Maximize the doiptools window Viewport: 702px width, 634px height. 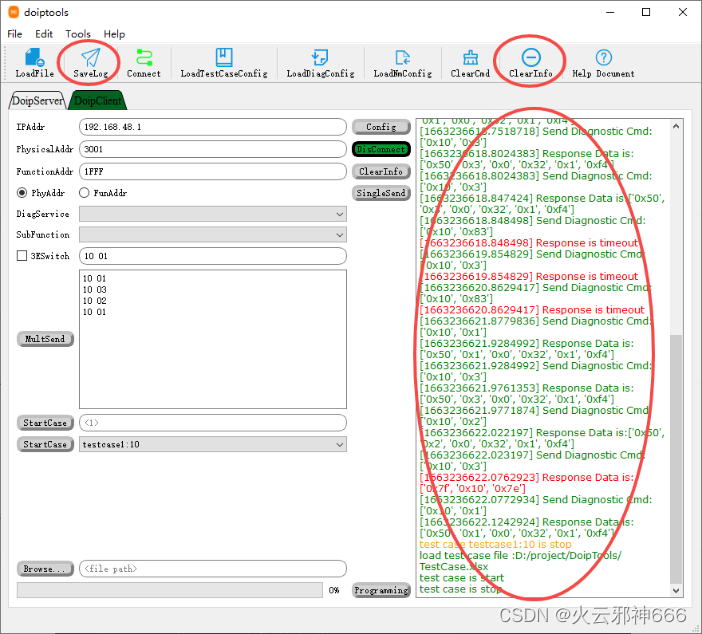(x=646, y=12)
